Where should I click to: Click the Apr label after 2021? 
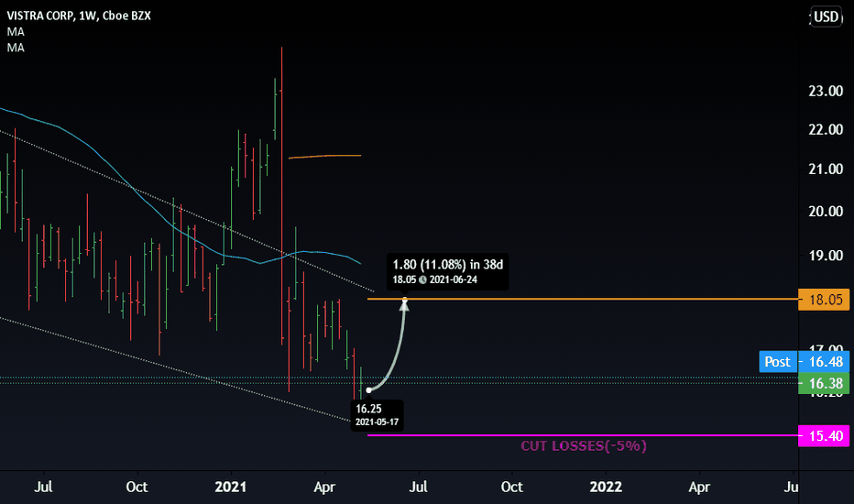pyautogui.click(x=324, y=488)
